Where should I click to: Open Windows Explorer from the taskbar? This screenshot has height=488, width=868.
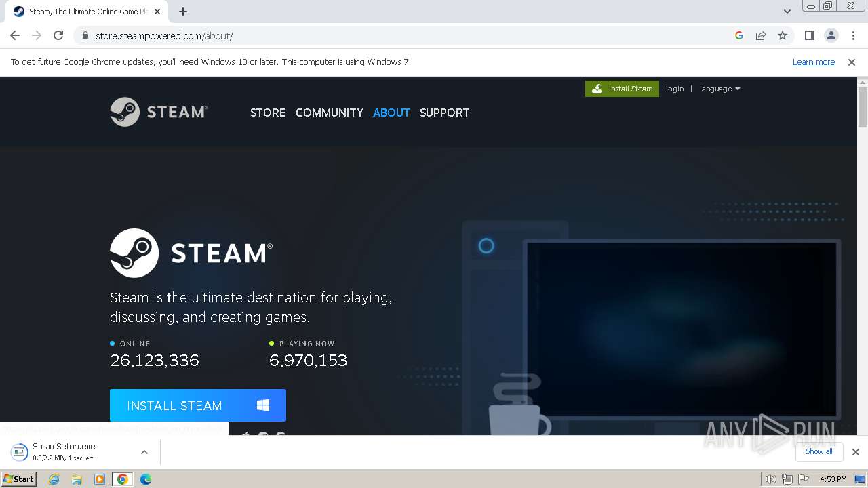coord(77,479)
